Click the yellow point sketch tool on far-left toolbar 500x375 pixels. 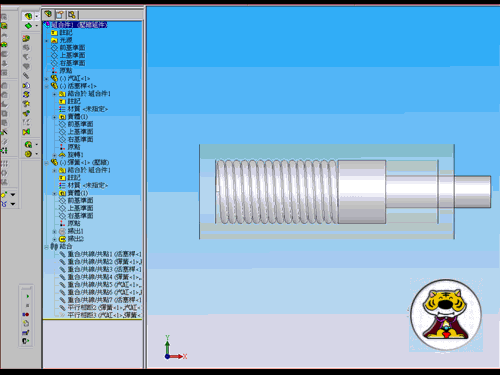click(x=4, y=194)
